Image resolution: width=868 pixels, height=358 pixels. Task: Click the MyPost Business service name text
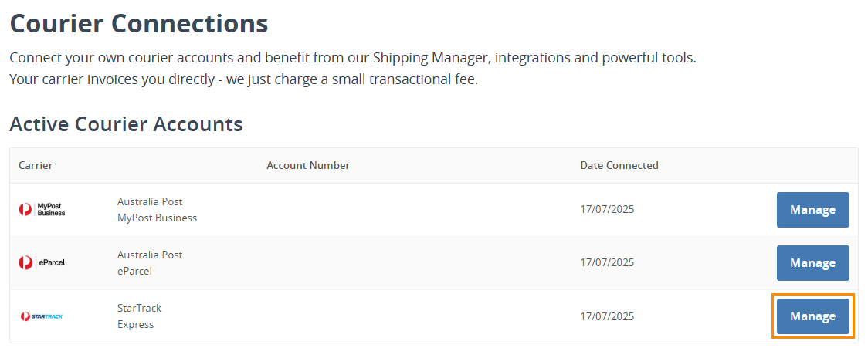click(158, 218)
